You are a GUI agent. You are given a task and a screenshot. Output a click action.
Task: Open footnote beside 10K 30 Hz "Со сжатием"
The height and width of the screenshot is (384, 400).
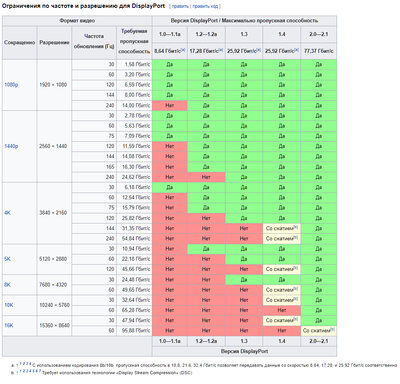coord(295,298)
